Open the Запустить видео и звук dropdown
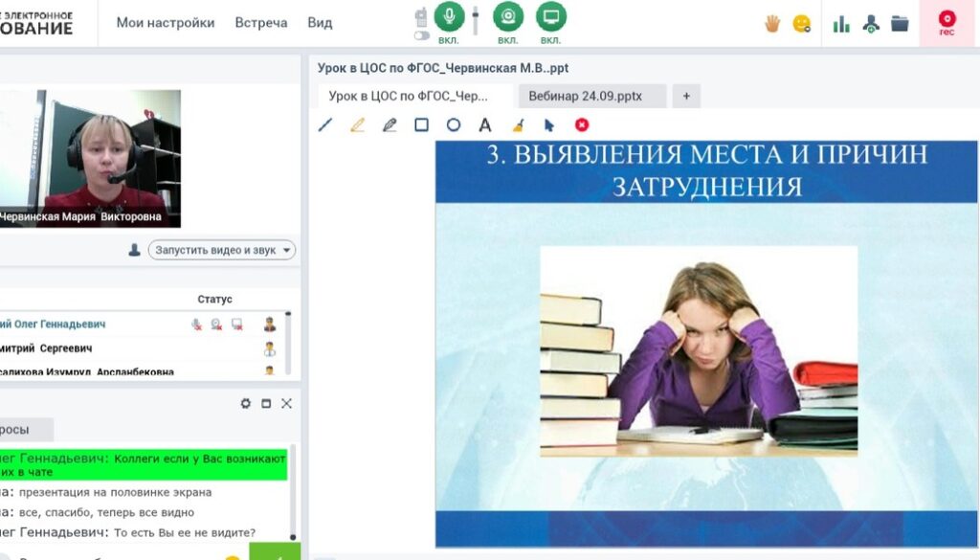The width and height of the screenshot is (980, 560). 222,250
